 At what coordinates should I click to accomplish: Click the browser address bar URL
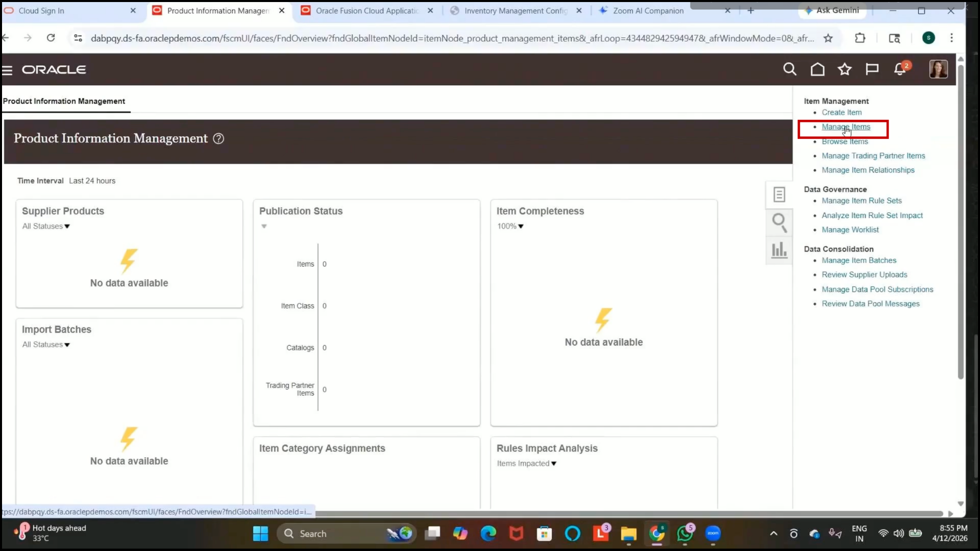point(452,38)
